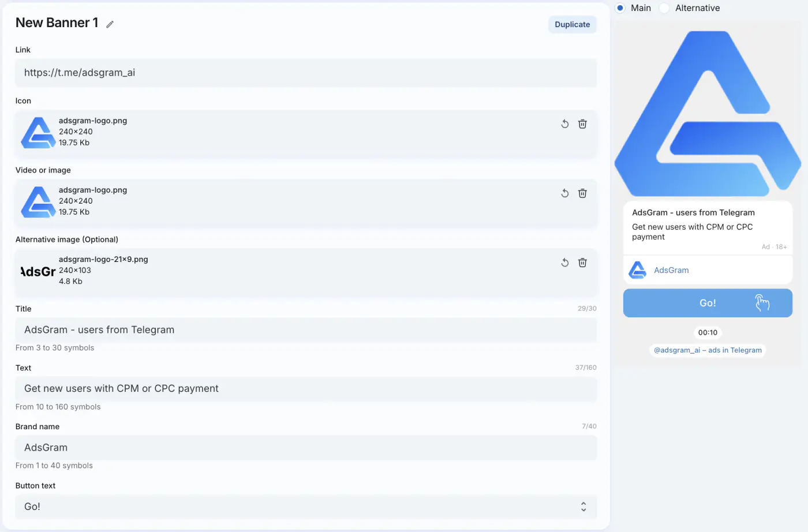Select the Main preview radio button

point(620,8)
